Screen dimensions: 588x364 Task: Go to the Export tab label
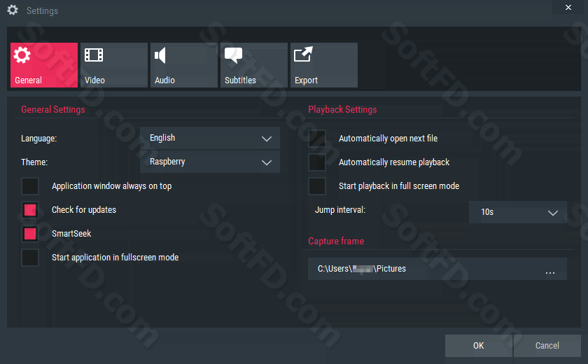pos(306,80)
